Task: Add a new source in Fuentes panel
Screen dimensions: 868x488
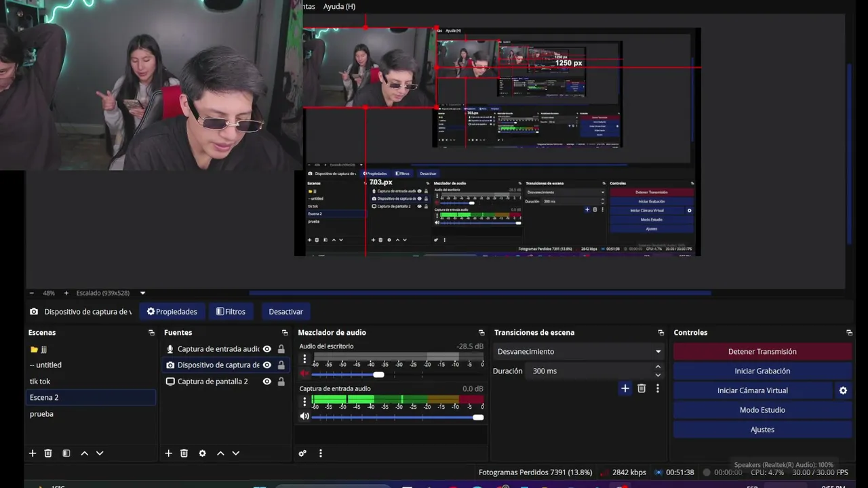Action: 168,453
